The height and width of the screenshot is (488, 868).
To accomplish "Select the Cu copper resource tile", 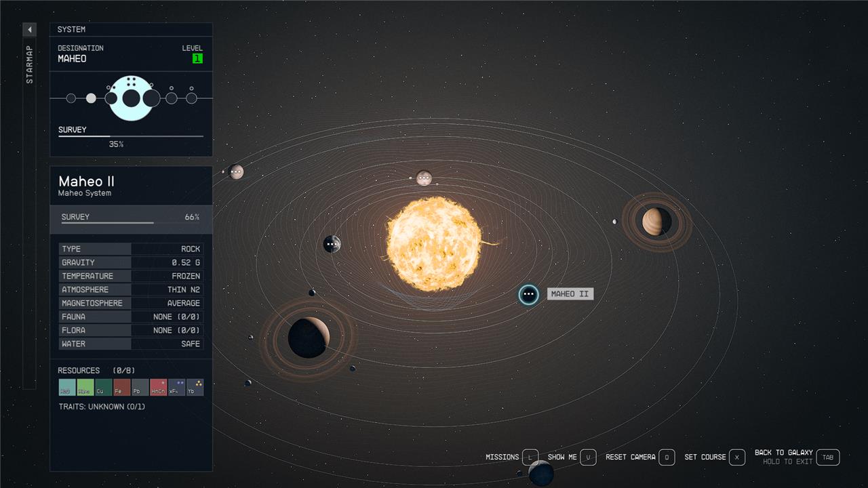I will tap(104, 387).
